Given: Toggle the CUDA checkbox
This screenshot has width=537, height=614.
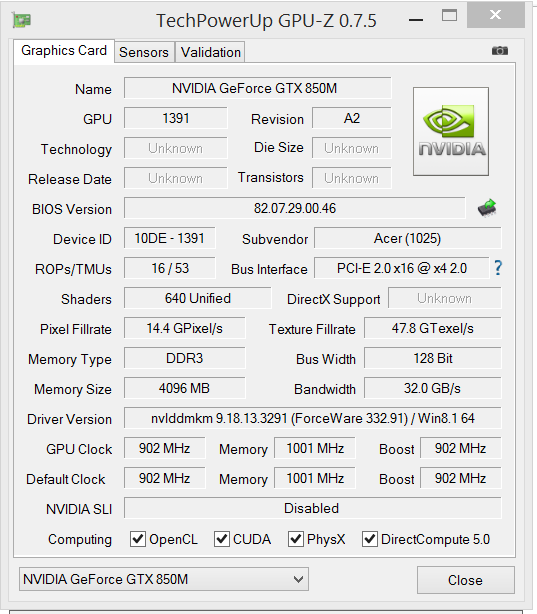Looking at the screenshot, I should pos(222,539).
